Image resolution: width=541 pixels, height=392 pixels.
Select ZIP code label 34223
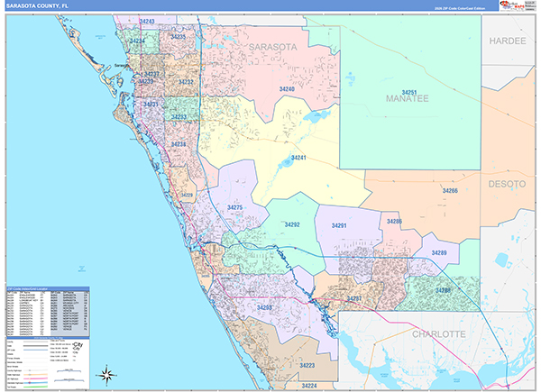click(307, 365)
